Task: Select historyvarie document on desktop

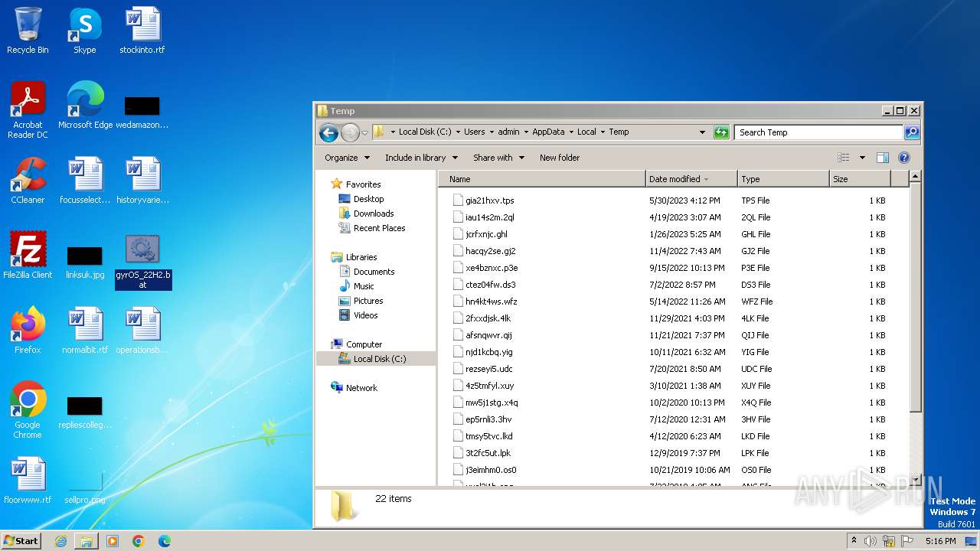Action: tap(142, 180)
